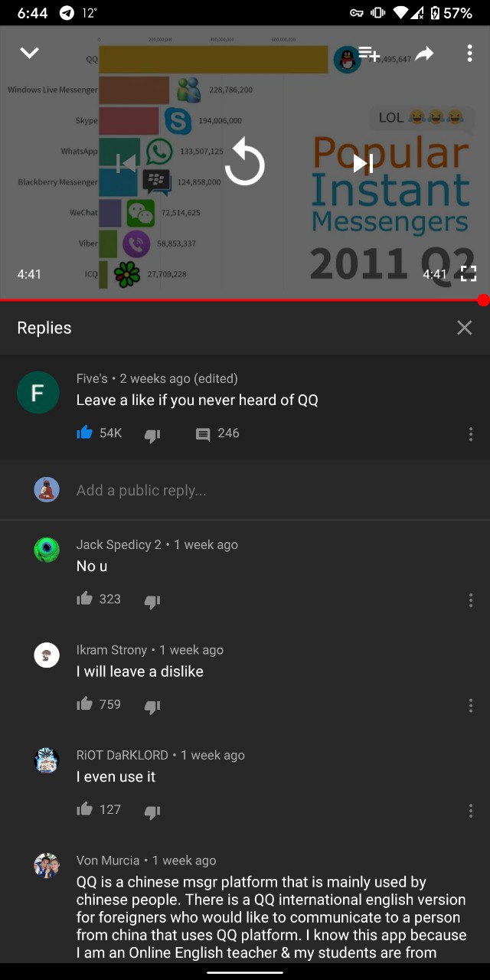Open options menu for Five's comment
Image resolution: width=490 pixels, height=980 pixels.
point(470,435)
